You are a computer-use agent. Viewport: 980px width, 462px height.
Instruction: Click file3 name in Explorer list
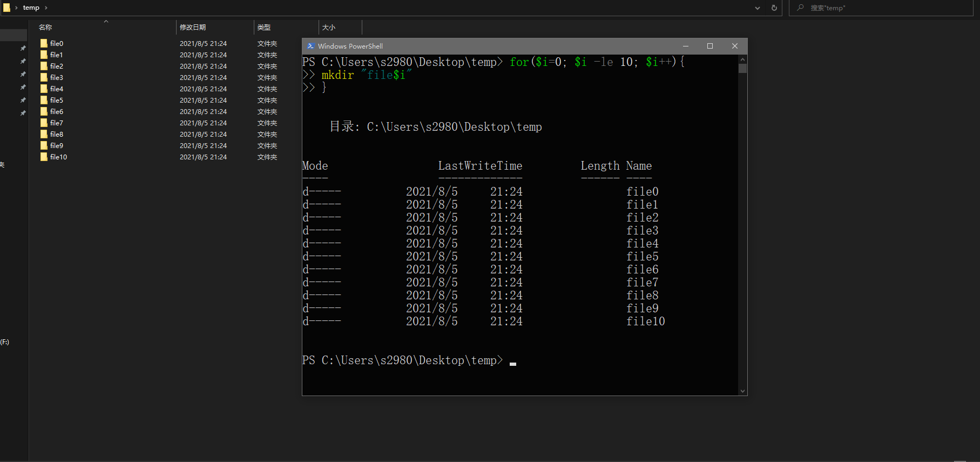tap(57, 77)
